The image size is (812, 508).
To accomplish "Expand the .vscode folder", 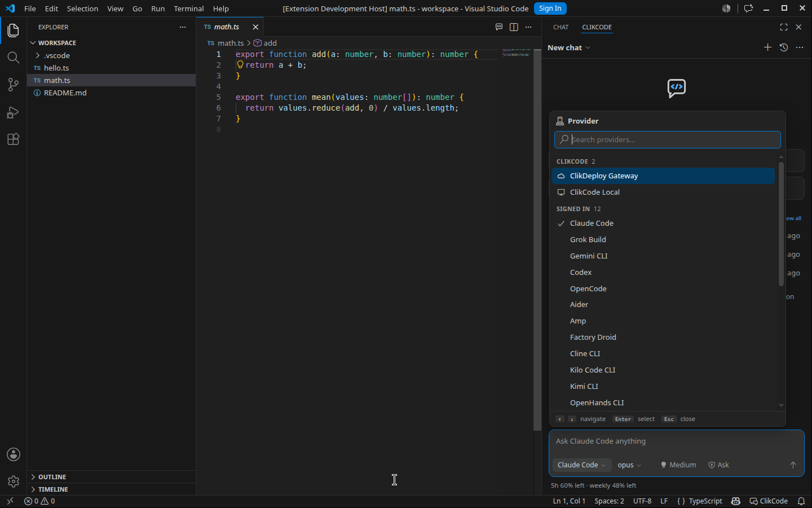I will coord(111,55).
